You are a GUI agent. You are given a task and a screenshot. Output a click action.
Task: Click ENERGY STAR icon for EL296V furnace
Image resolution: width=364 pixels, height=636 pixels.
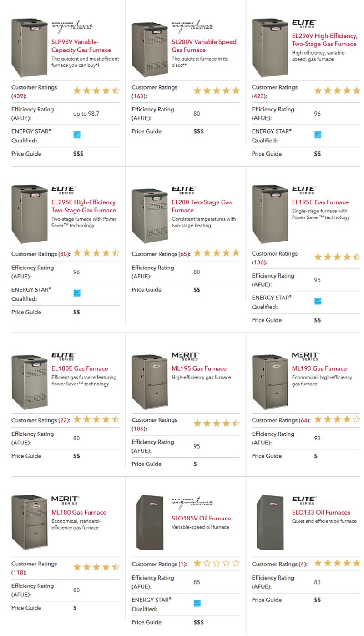point(317,135)
